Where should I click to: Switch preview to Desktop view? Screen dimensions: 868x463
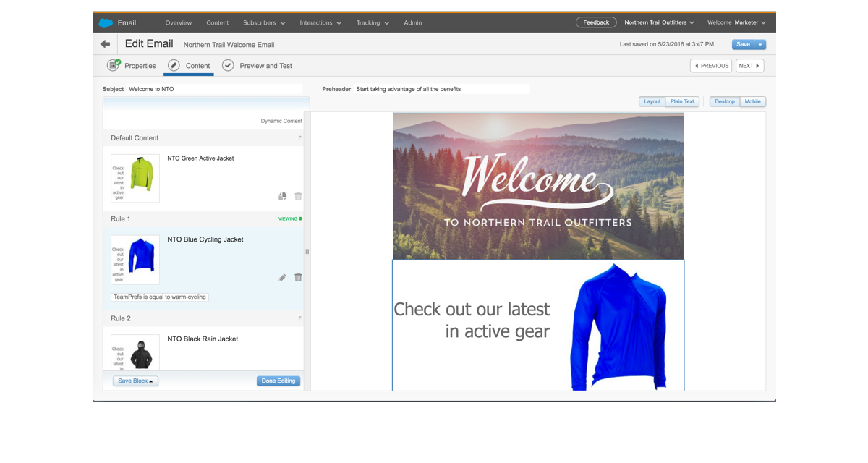click(724, 101)
